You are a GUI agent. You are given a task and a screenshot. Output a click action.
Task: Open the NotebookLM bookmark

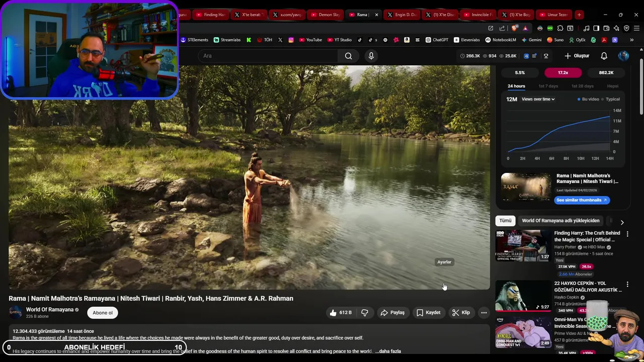coord(501,40)
